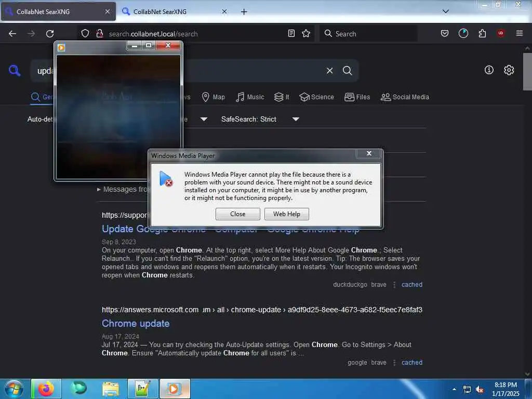Open the taskbar clock showing 8:18 PM
Image resolution: width=532 pixels, height=399 pixels.
pyautogui.click(x=506, y=389)
